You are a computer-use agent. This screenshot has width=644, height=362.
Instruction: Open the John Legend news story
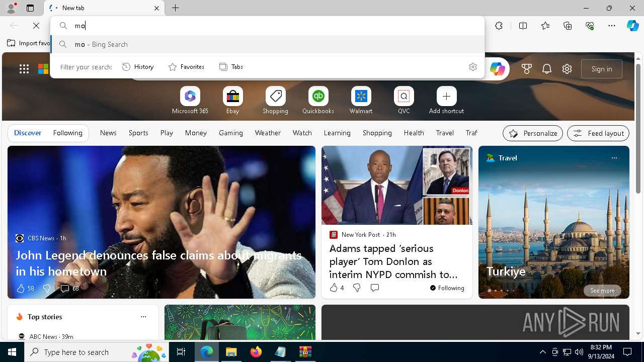coord(158,263)
